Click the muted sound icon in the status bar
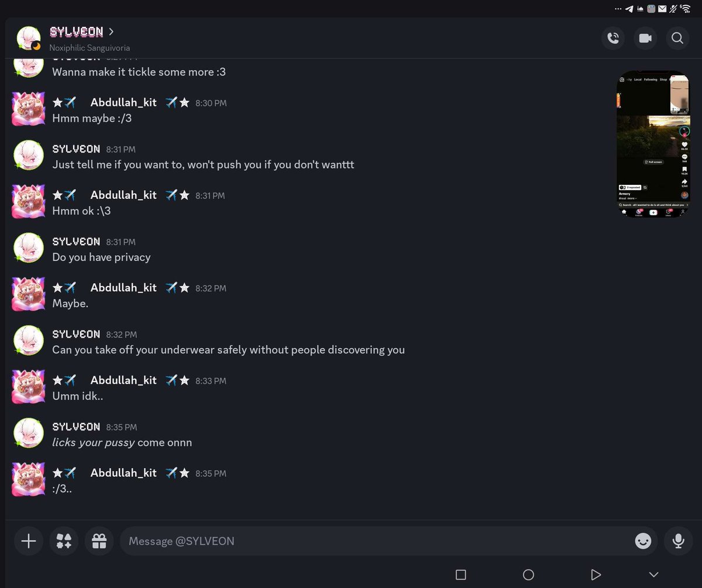This screenshot has width=702, height=588. coord(673,9)
